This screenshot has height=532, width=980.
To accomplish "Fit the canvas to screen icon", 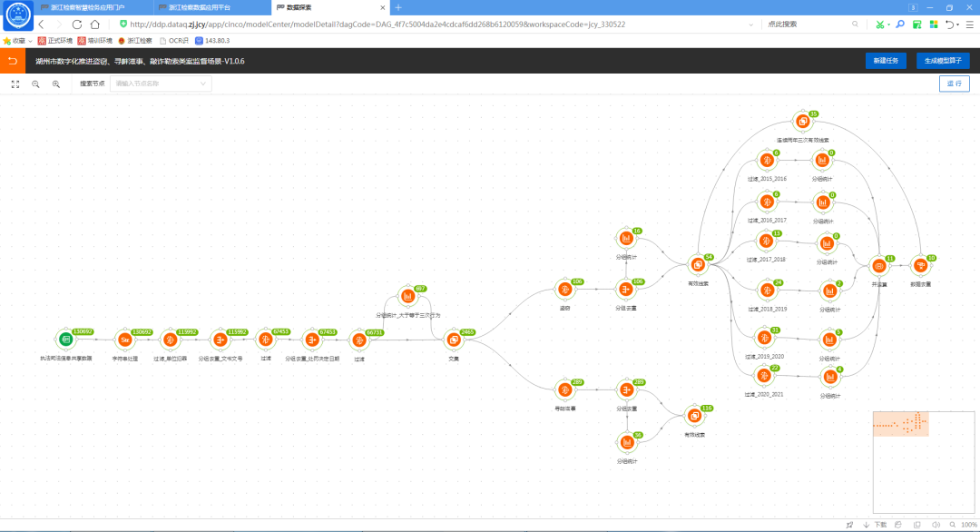I will coord(15,84).
